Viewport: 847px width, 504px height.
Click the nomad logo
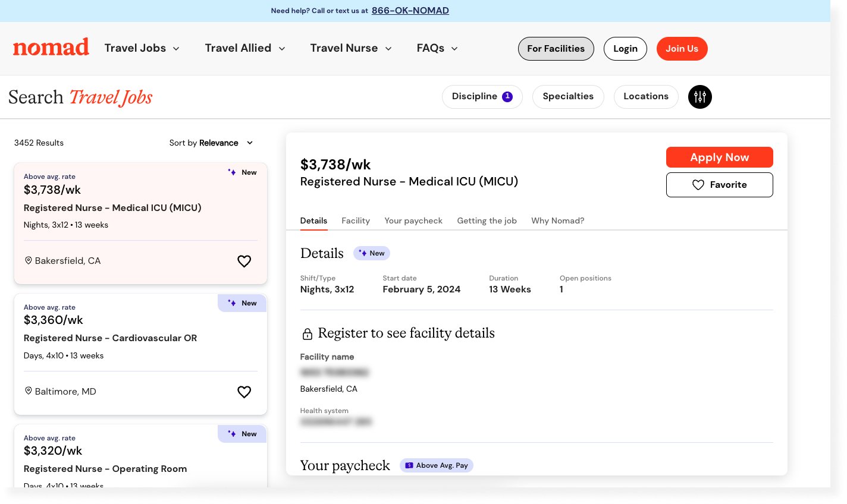[51, 48]
